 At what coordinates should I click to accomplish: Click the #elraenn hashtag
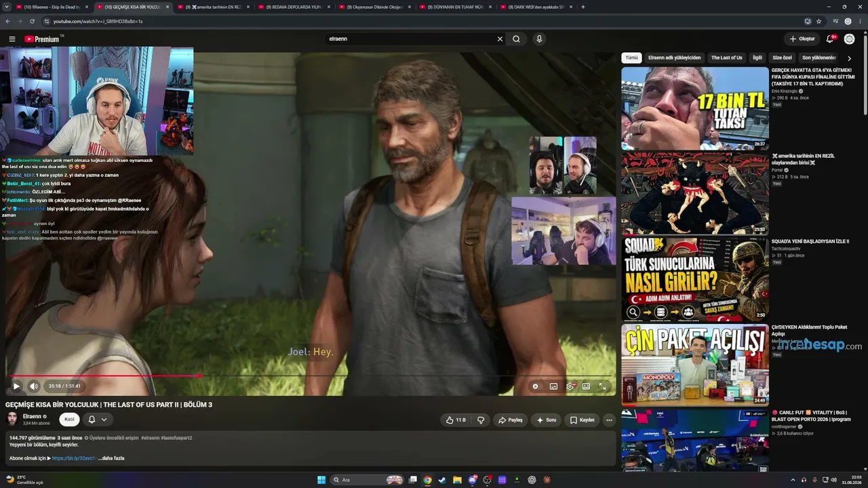[150, 438]
